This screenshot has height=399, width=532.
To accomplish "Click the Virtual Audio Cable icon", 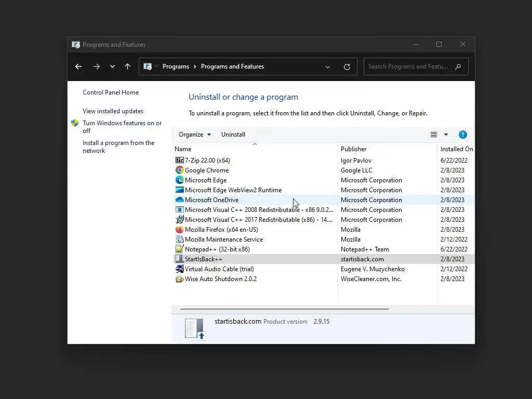I will 179,269.
